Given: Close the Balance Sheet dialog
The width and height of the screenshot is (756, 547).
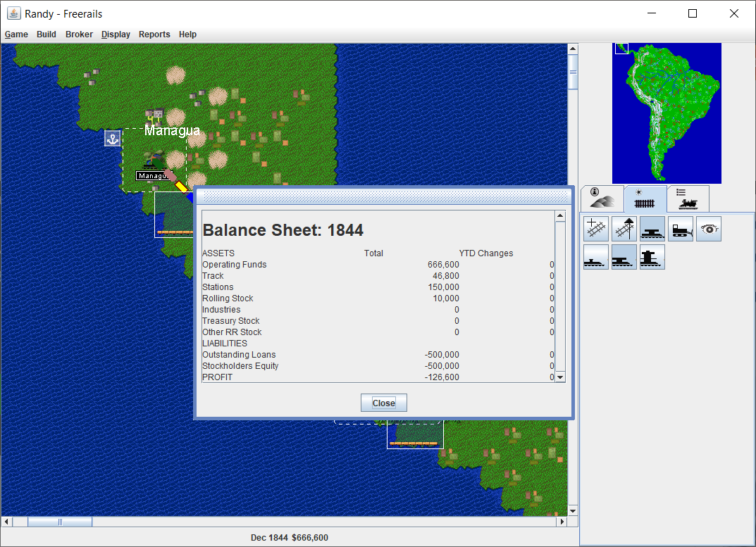Looking at the screenshot, I should [384, 403].
